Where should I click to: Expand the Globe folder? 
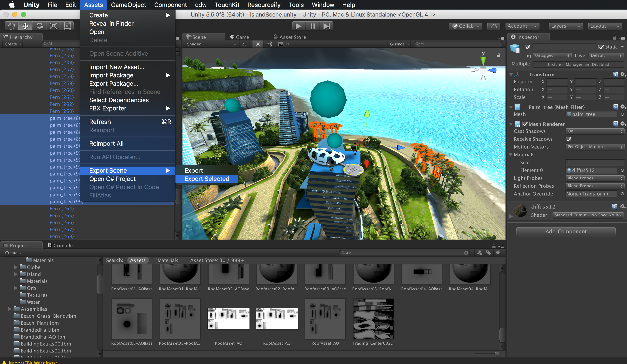(x=16, y=267)
